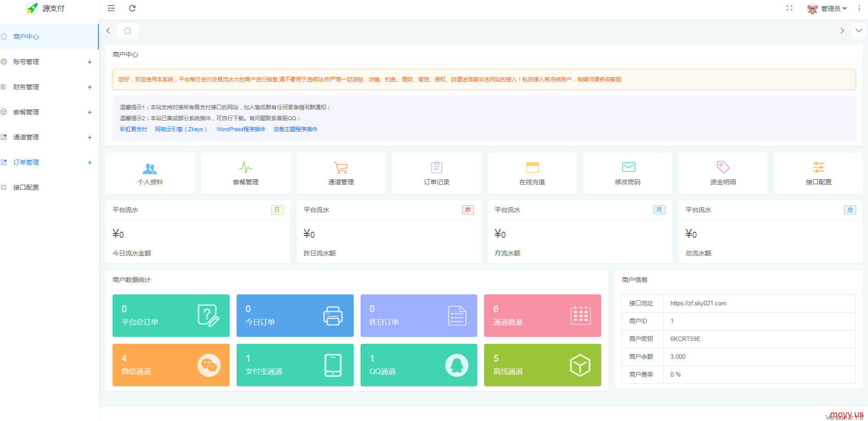Open the 微信通道 stat card
The image size is (868, 421).
tap(171, 365)
